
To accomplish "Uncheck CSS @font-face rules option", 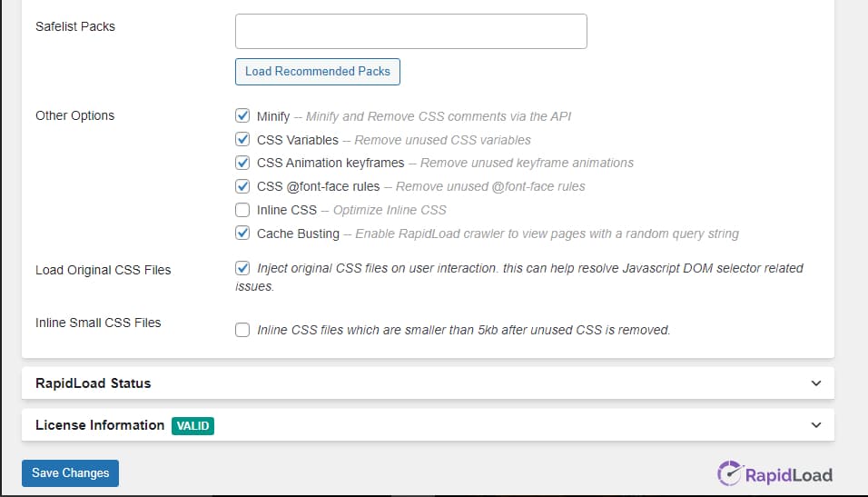I will tap(242, 186).
